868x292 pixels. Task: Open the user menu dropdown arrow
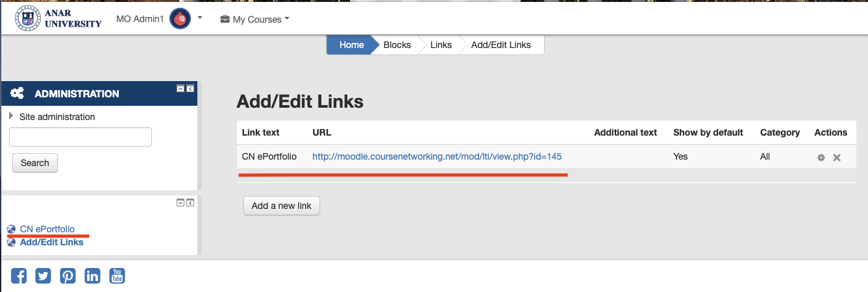tap(200, 18)
